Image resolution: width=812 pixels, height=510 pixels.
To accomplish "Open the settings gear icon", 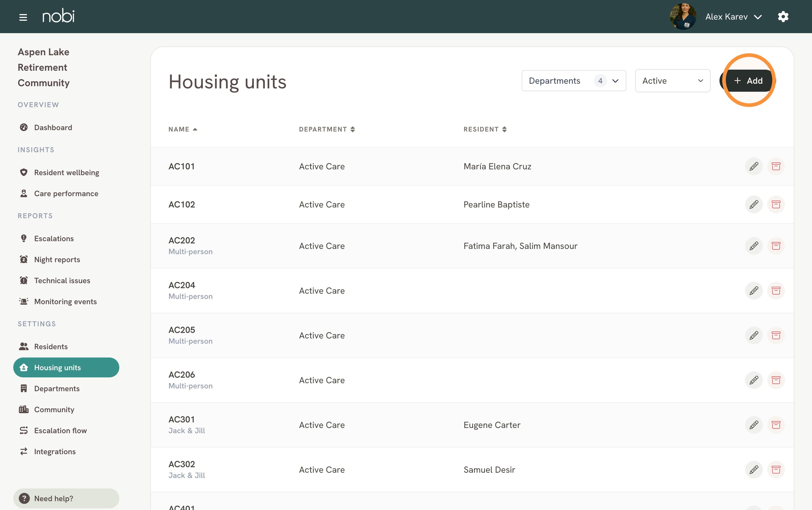I will coord(783,17).
